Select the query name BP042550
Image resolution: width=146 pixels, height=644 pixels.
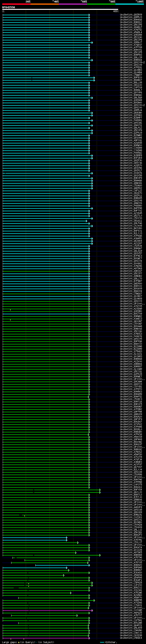(8, 8)
